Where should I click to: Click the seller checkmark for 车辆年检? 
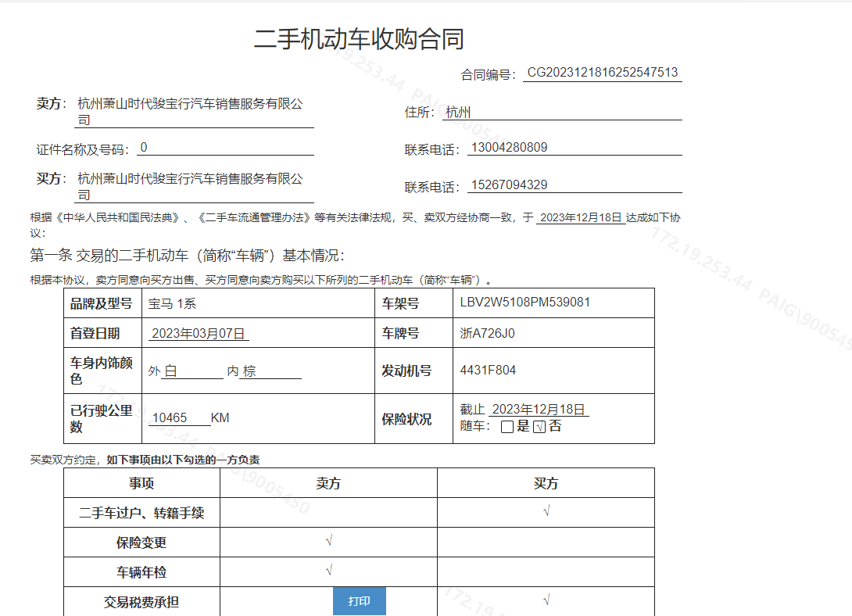pyautogui.click(x=329, y=570)
